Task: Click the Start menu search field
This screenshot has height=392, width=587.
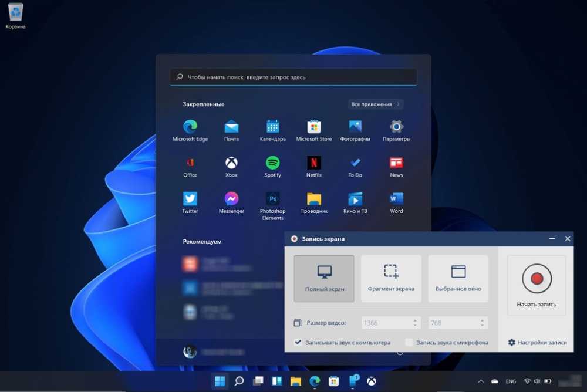Action: (293, 77)
